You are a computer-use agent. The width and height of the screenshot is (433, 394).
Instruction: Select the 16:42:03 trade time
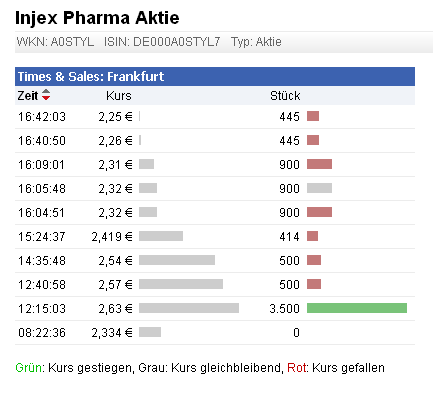pyautogui.click(x=42, y=117)
